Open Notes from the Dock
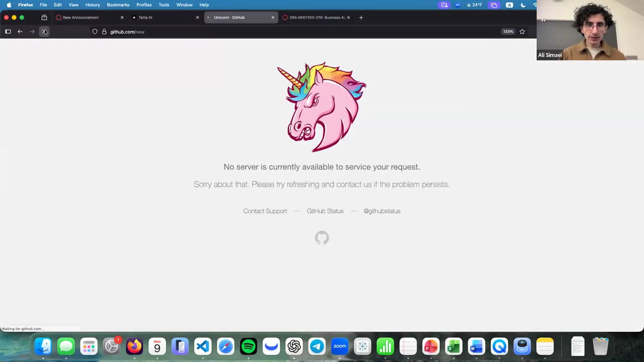This screenshot has height=362, width=644. [545, 346]
